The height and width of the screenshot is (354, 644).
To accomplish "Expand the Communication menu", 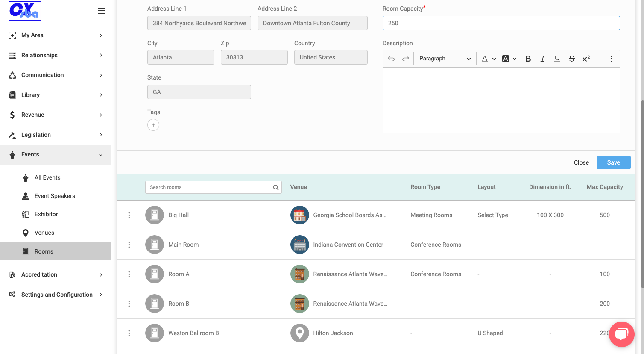I will pyautogui.click(x=56, y=75).
